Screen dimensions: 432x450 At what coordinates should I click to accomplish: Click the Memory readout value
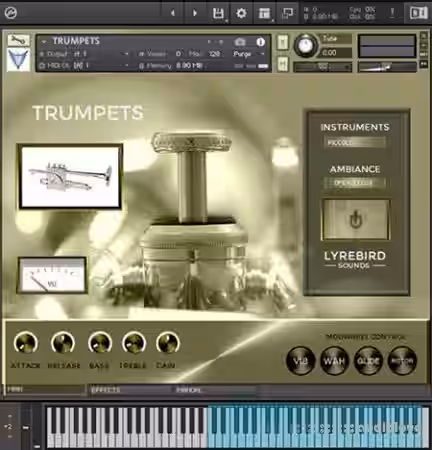tap(189, 66)
